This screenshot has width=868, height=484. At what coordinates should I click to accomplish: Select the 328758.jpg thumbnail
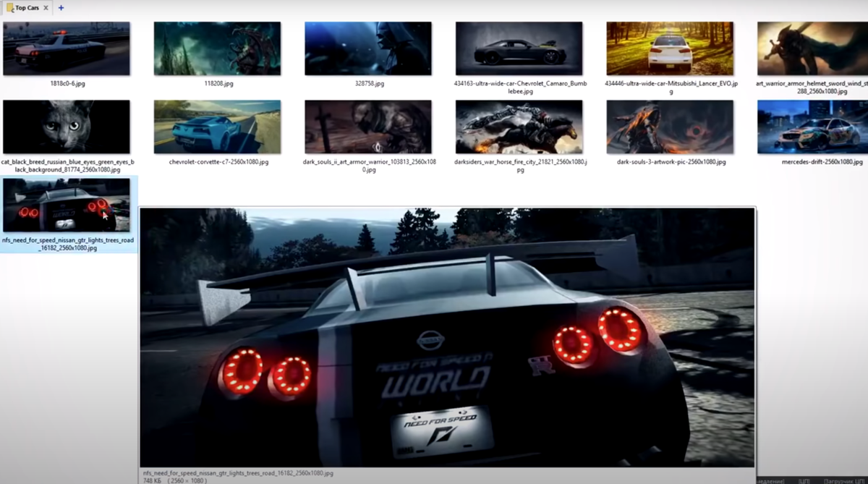pos(368,48)
